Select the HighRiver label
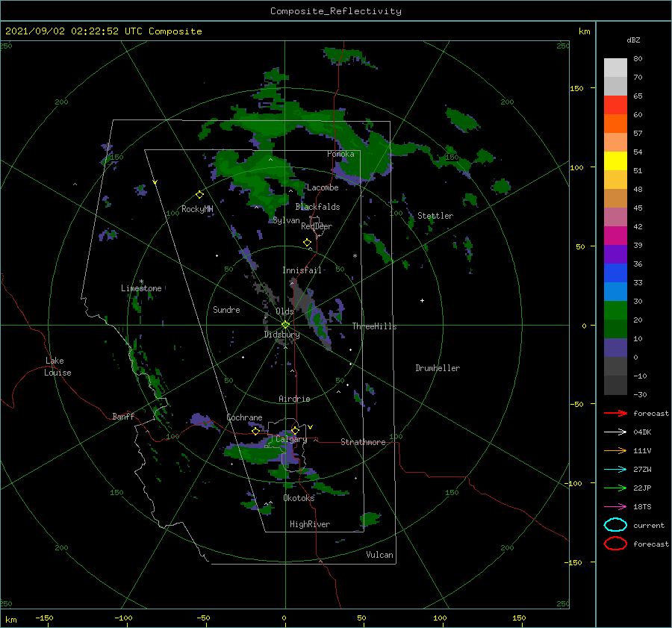 (310, 524)
